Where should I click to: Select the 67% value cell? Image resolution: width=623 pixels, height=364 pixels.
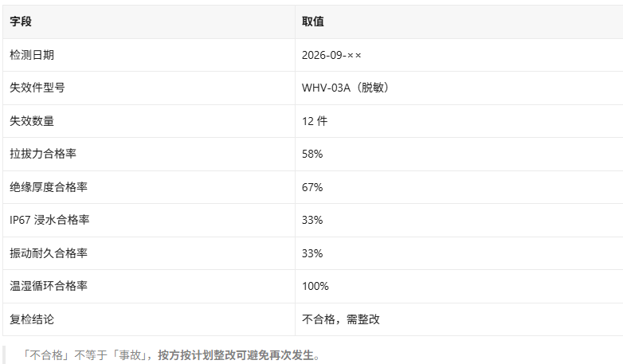[x=459, y=187]
